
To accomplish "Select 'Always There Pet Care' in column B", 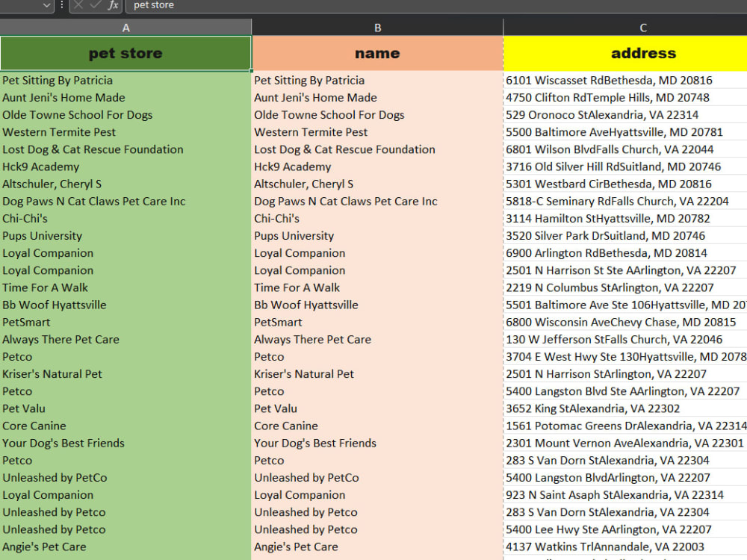I will coord(312,340).
